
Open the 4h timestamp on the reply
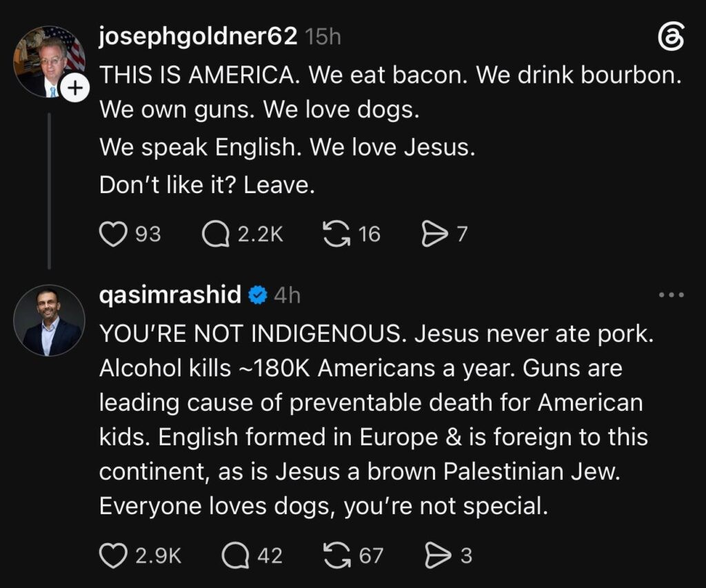287,295
